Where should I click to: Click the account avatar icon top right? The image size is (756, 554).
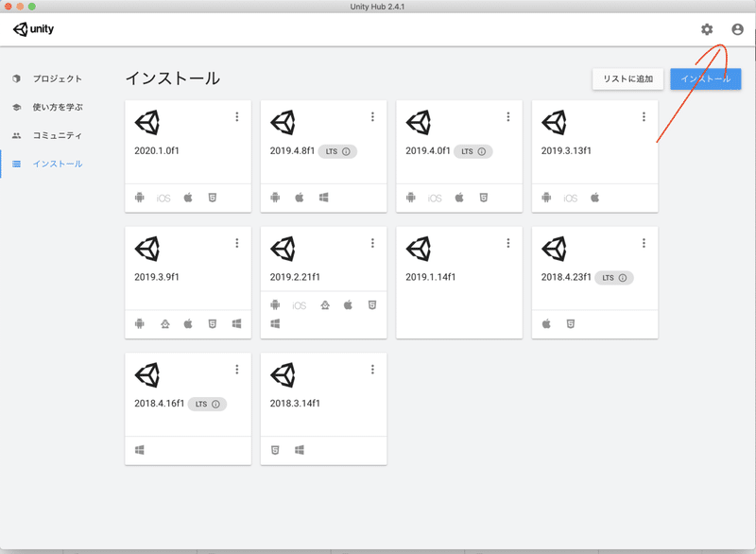739,29
